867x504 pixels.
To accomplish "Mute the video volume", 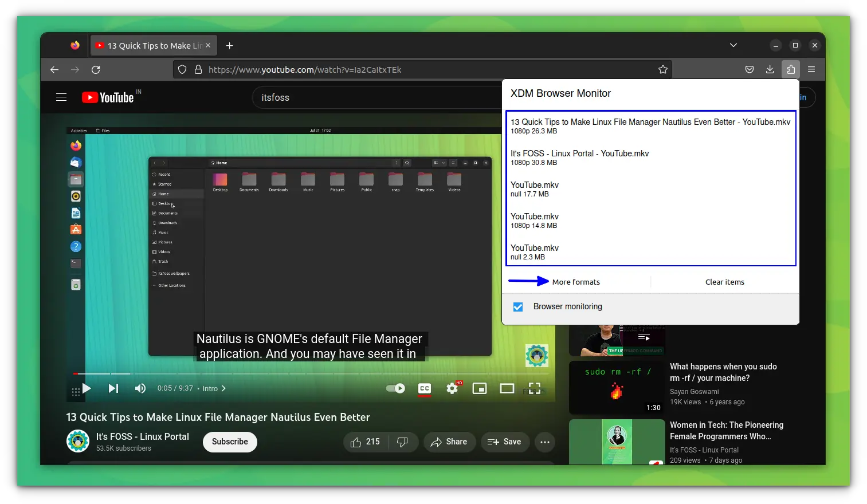I will 140,388.
